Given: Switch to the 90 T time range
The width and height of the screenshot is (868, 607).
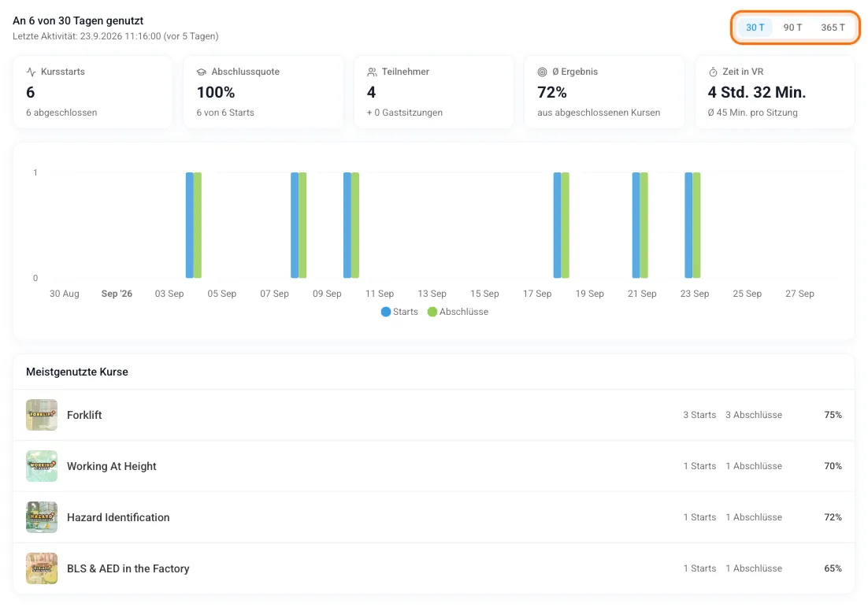Looking at the screenshot, I should [x=792, y=28].
